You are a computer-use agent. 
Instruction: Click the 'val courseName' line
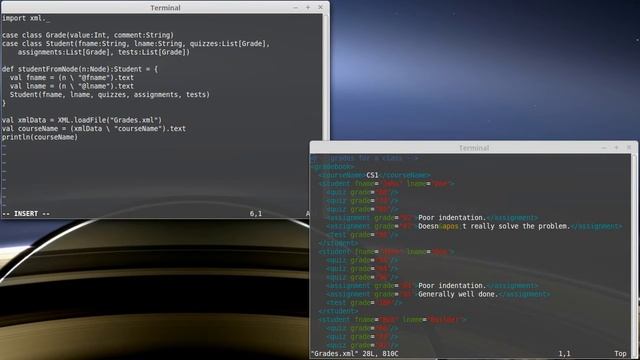tap(94, 129)
